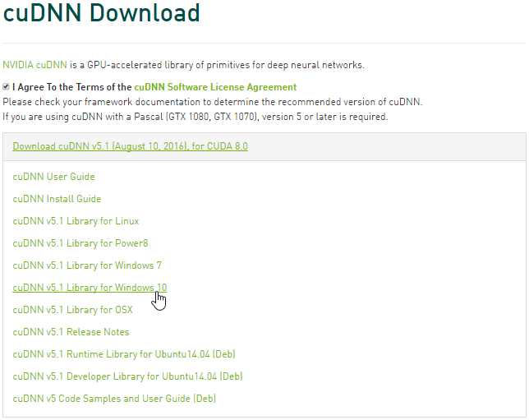This screenshot has width=529, height=420.
Task: Download Runtime Library for Ubuntu14.04 Deb
Action: [x=124, y=354]
